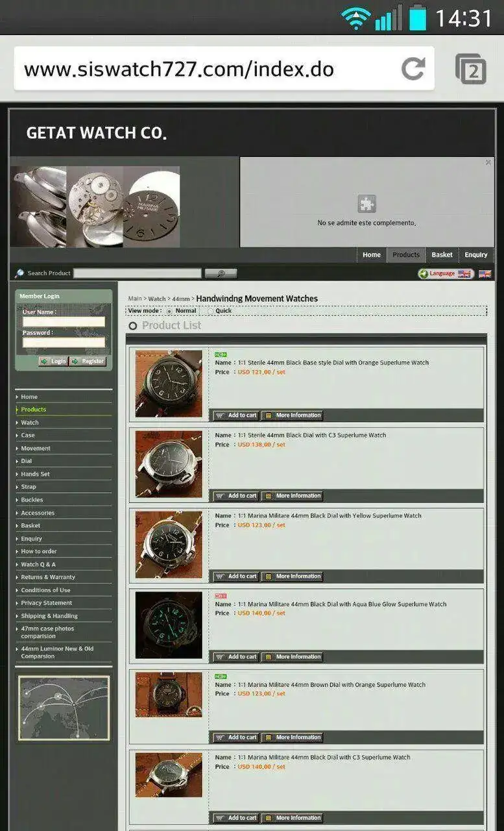504x831 pixels.
Task: Tap the URL address bar
Action: pos(224,68)
